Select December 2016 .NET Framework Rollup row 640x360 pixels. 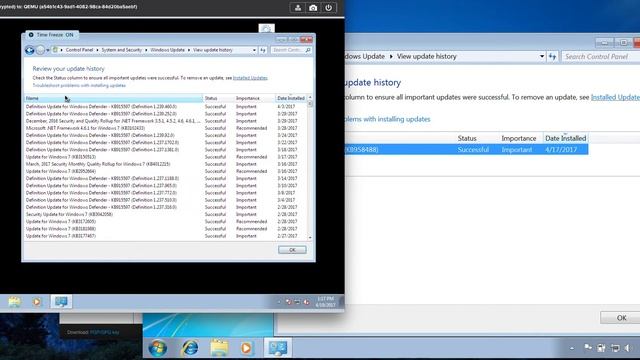[x=165, y=121]
